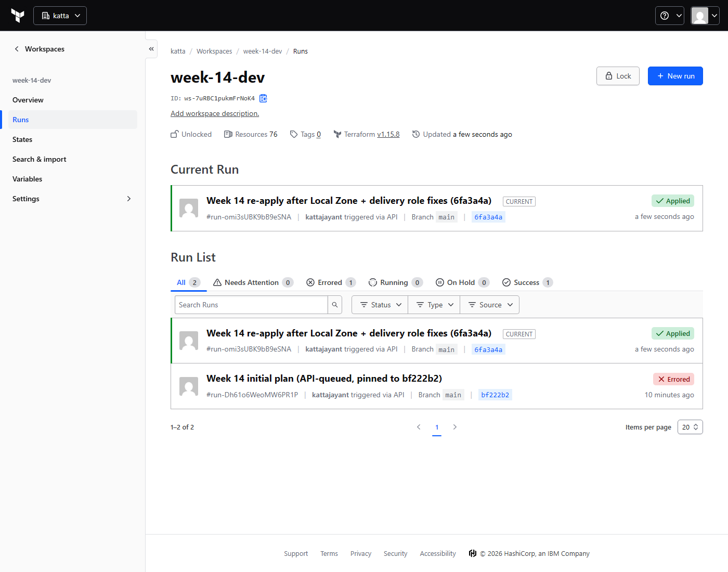
Task: Open commit 6fa3a4a in Run List
Action: tap(488, 349)
